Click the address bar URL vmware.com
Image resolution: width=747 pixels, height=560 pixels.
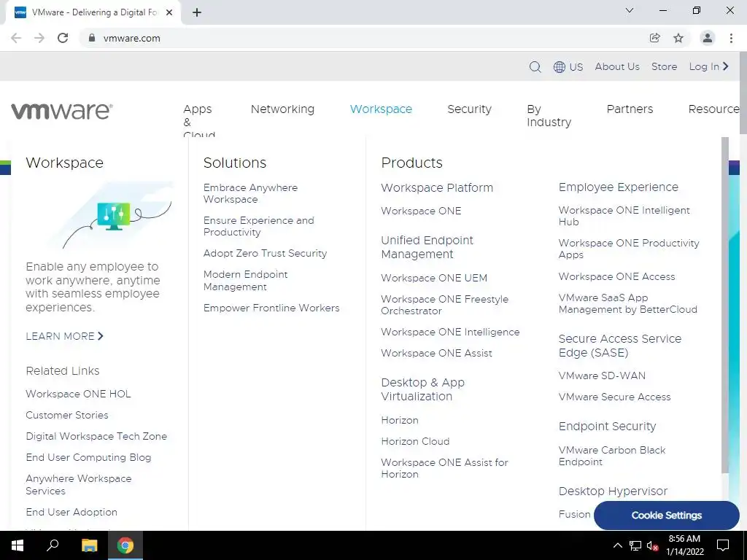(131, 38)
